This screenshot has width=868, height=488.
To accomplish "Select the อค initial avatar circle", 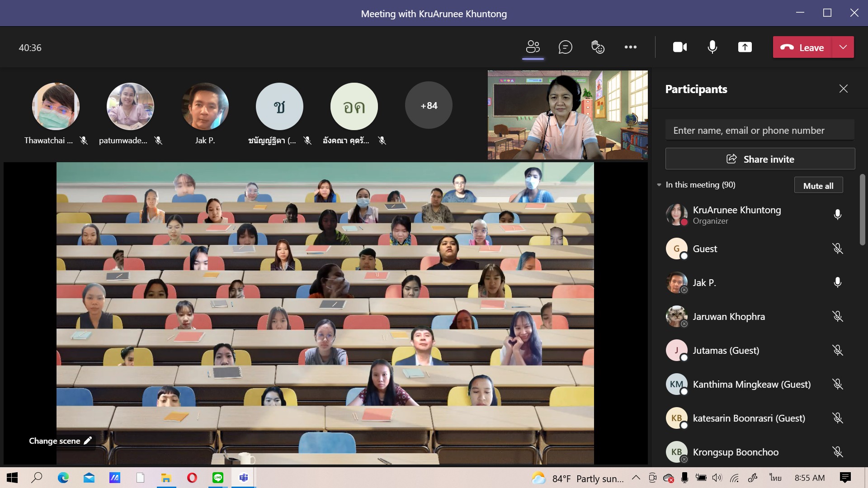I will click(354, 106).
